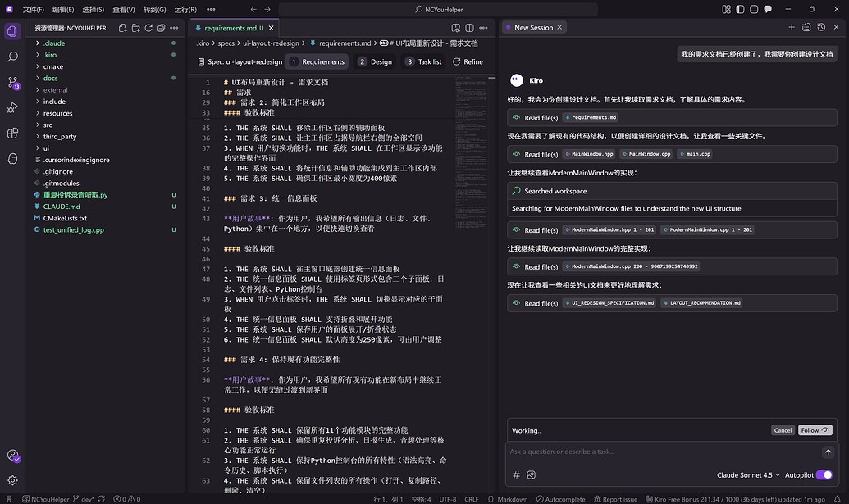Image resolution: width=849 pixels, height=504 pixels.
Task: Open the chat task list icon
Action: click(x=806, y=27)
